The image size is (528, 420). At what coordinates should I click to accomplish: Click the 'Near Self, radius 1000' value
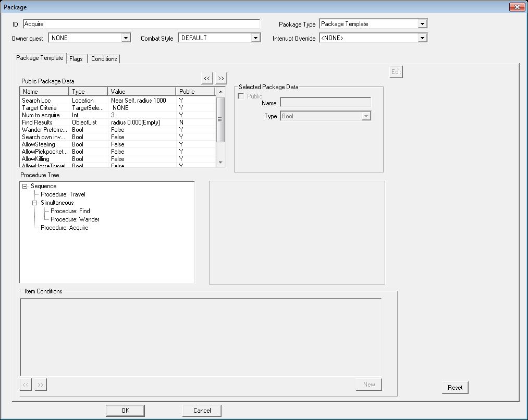coord(139,100)
